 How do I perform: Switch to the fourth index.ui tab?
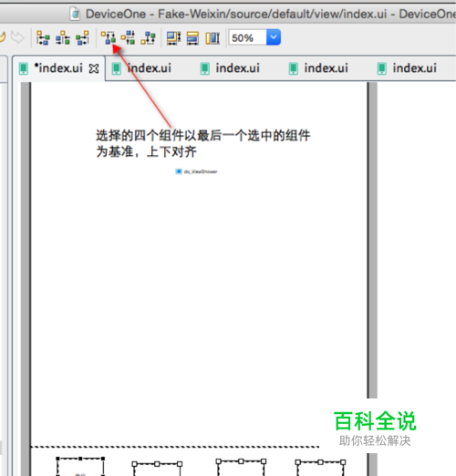[318, 68]
